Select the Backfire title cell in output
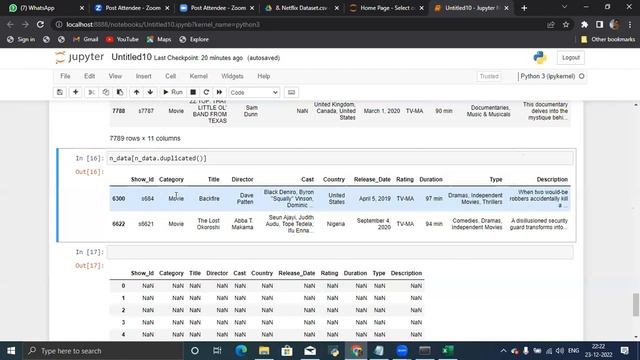The width and height of the screenshot is (640, 360). click(x=209, y=199)
